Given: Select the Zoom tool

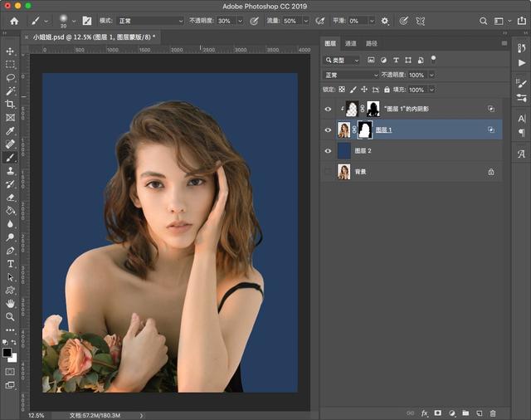Looking at the screenshot, I should [10, 317].
